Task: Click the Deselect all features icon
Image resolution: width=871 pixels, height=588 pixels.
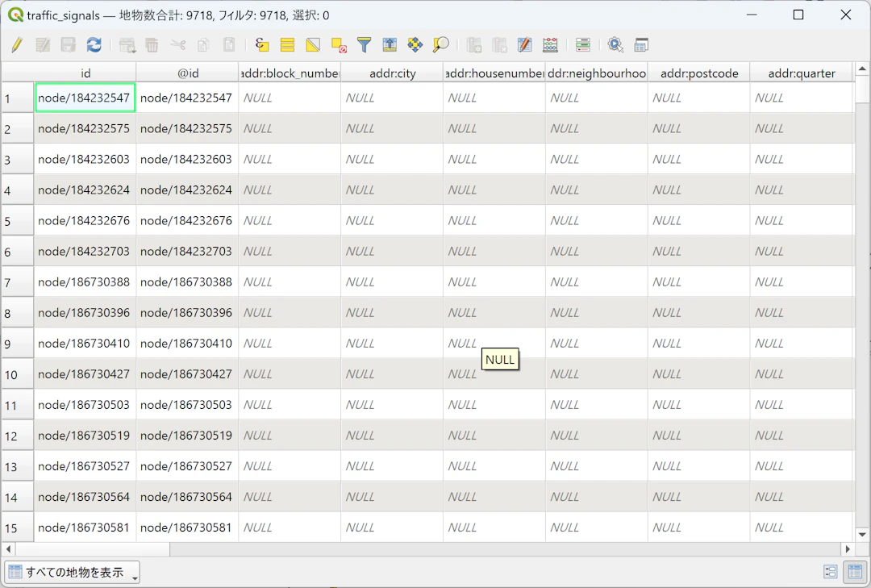Action: tap(339, 45)
